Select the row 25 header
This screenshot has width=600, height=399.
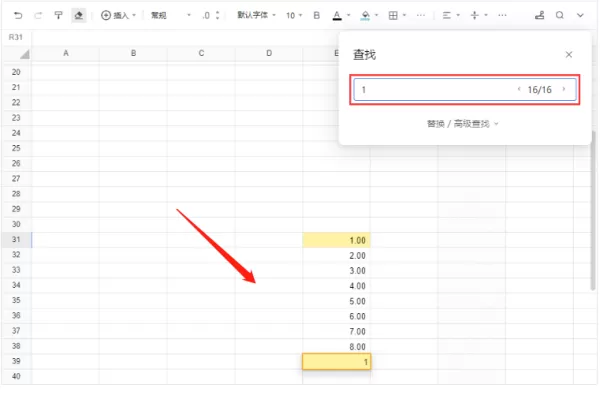pyautogui.click(x=16, y=148)
